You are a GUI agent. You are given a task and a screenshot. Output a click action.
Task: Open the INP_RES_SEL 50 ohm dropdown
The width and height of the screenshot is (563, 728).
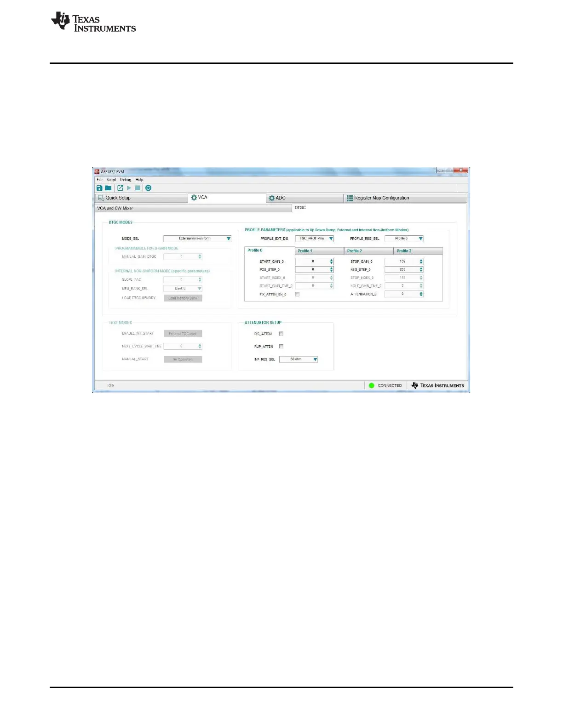click(299, 359)
